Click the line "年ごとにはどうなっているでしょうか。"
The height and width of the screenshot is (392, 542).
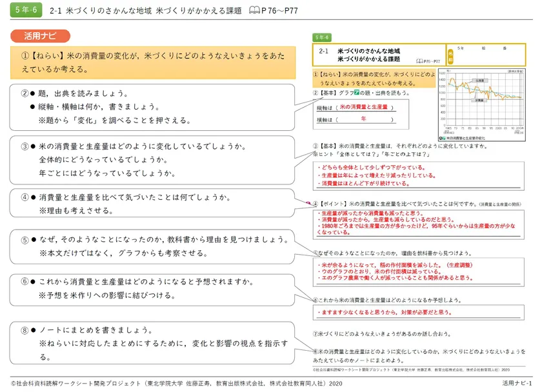108,173
